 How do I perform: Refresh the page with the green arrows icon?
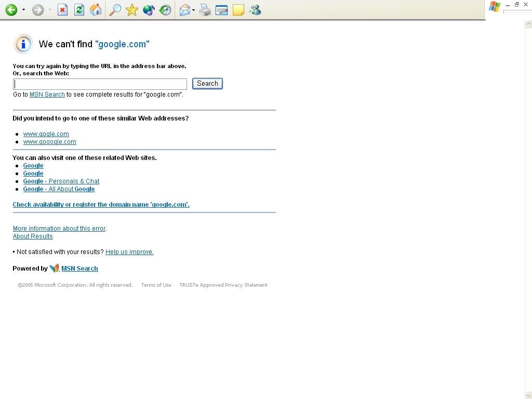pos(79,10)
